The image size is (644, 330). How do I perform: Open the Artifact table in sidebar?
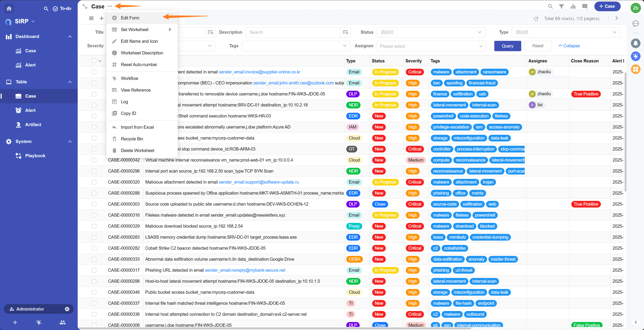[33, 125]
